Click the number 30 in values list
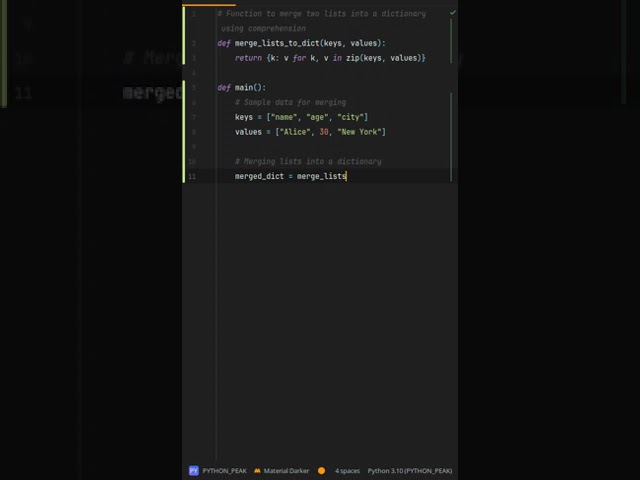640x480 pixels. pyautogui.click(x=324, y=132)
